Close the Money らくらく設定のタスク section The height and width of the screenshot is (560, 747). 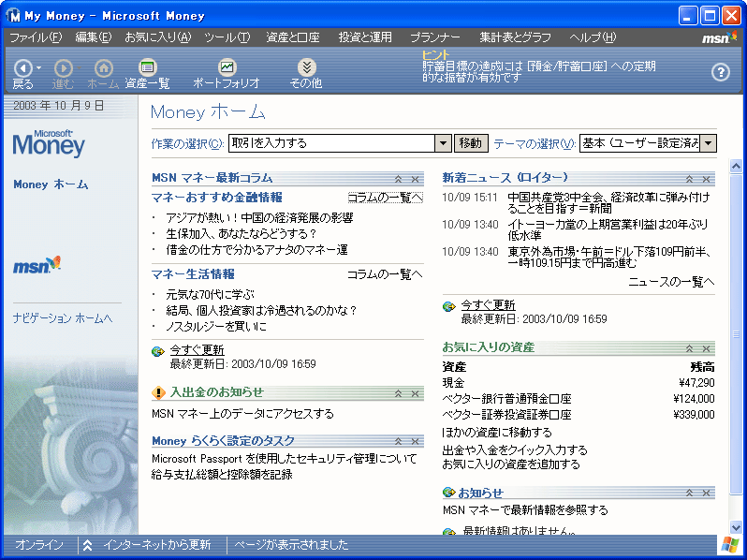click(x=415, y=441)
